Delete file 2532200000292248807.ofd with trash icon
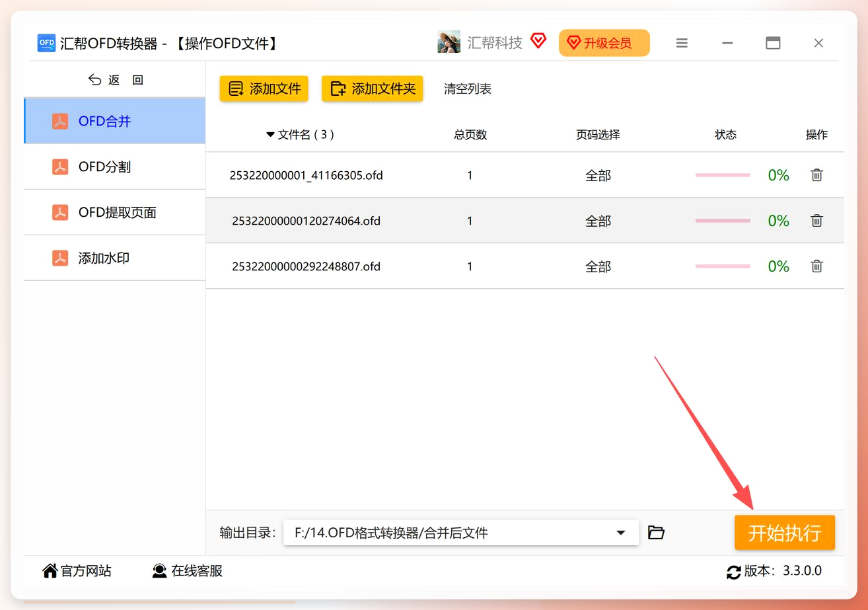The image size is (868, 610). pyautogui.click(x=817, y=266)
